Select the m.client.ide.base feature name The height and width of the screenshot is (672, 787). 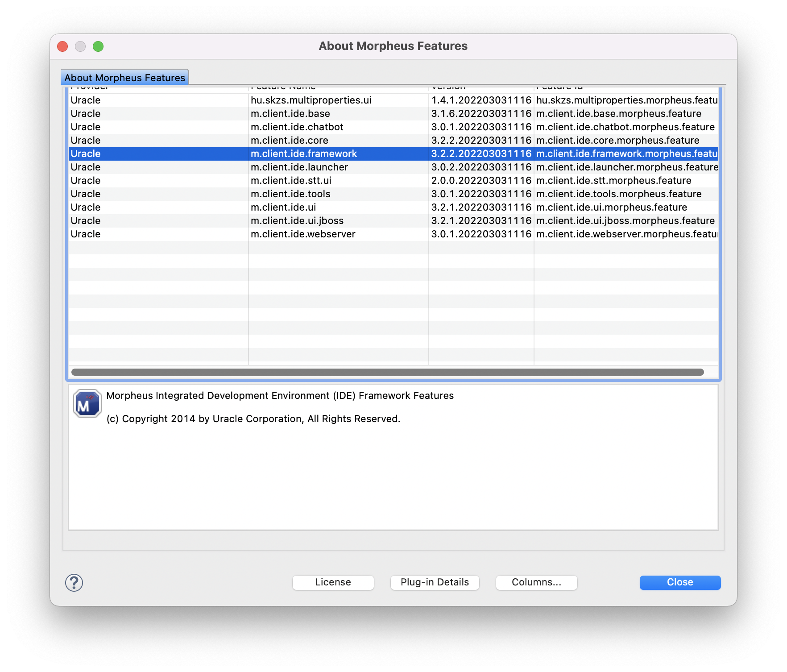(290, 113)
